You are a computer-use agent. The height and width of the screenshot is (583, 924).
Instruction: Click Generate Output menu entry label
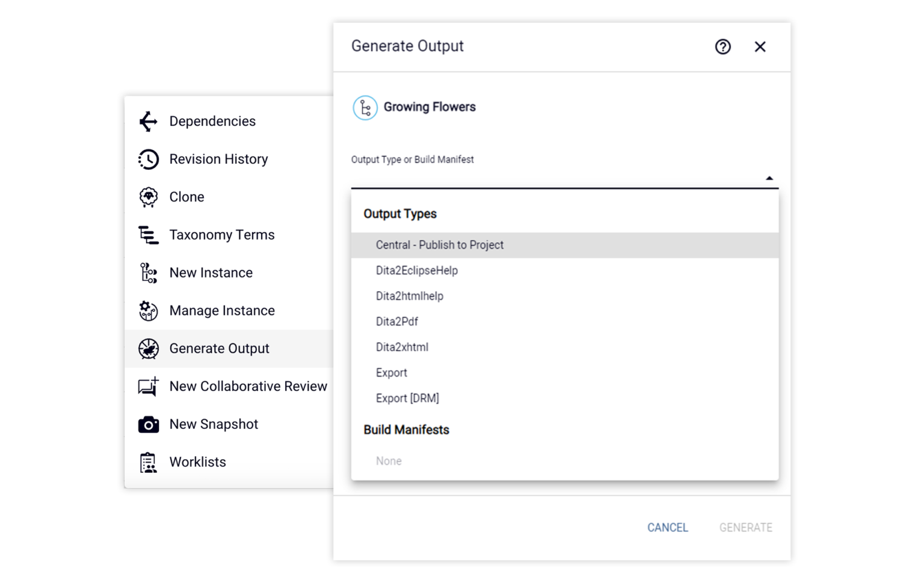(219, 349)
